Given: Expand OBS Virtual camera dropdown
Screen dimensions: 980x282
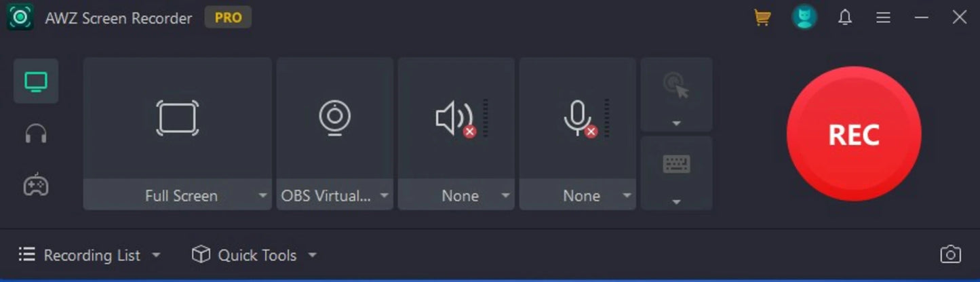Looking at the screenshot, I should (385, 196).
